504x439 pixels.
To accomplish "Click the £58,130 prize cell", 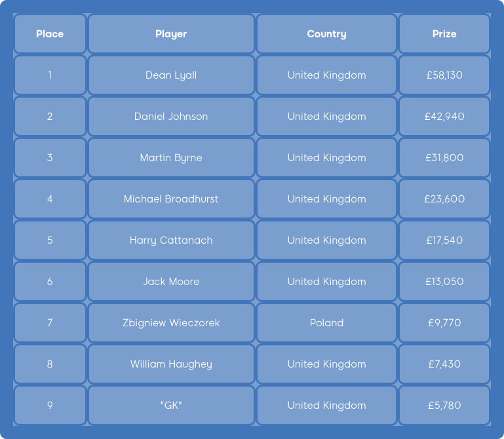I will pos(444,75).
